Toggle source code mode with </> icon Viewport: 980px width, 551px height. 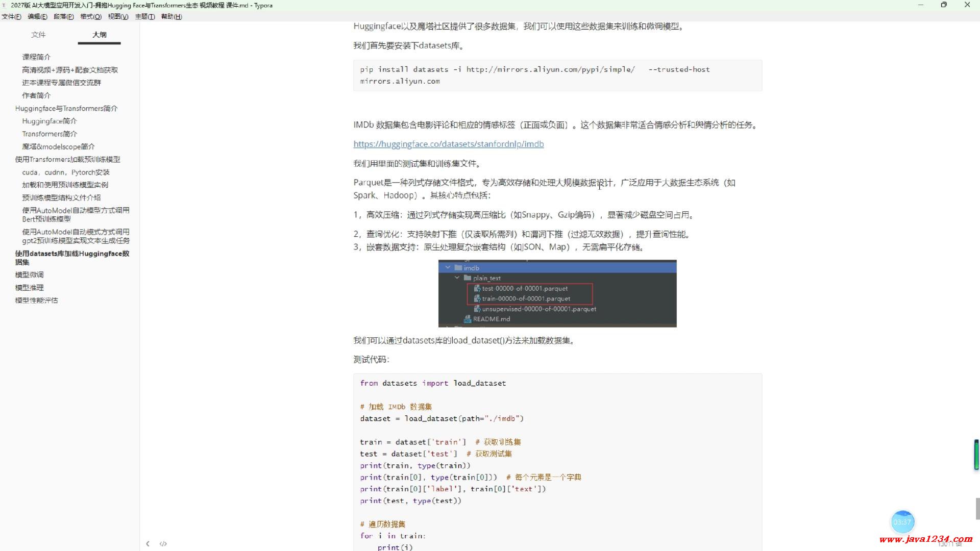click(x=163, y=543)
